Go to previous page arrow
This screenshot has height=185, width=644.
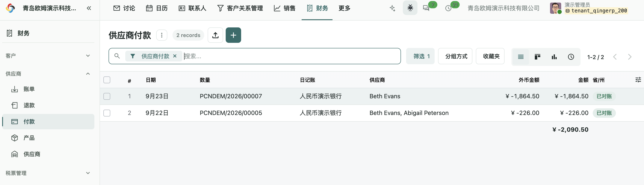615,57
